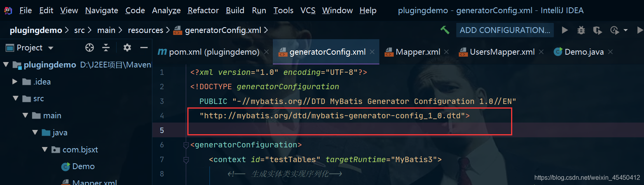Collapse the java folder arrow

point(35,132)
